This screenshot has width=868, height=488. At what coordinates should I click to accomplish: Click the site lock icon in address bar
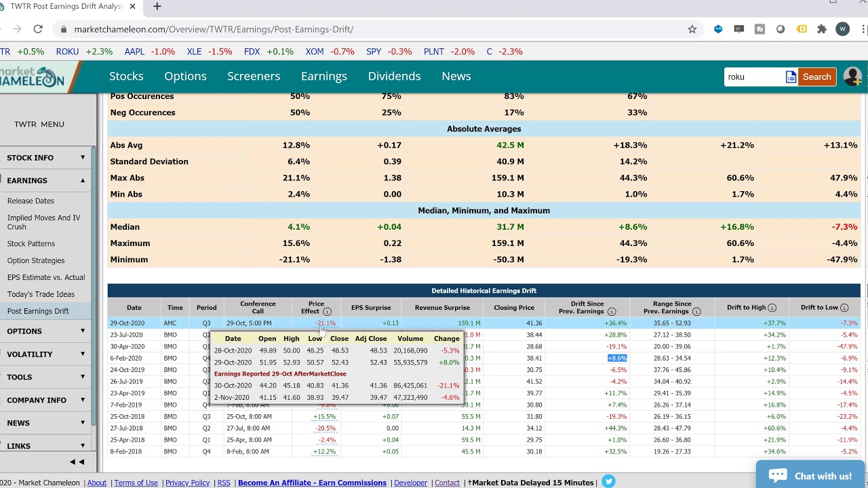[x=64, y=30]
